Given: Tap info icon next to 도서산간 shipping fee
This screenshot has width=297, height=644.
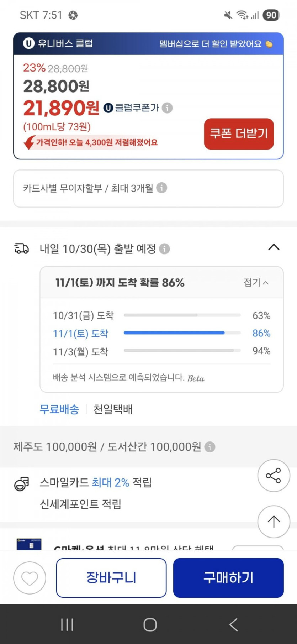Looking at the screenshot, I should [210, 447].
